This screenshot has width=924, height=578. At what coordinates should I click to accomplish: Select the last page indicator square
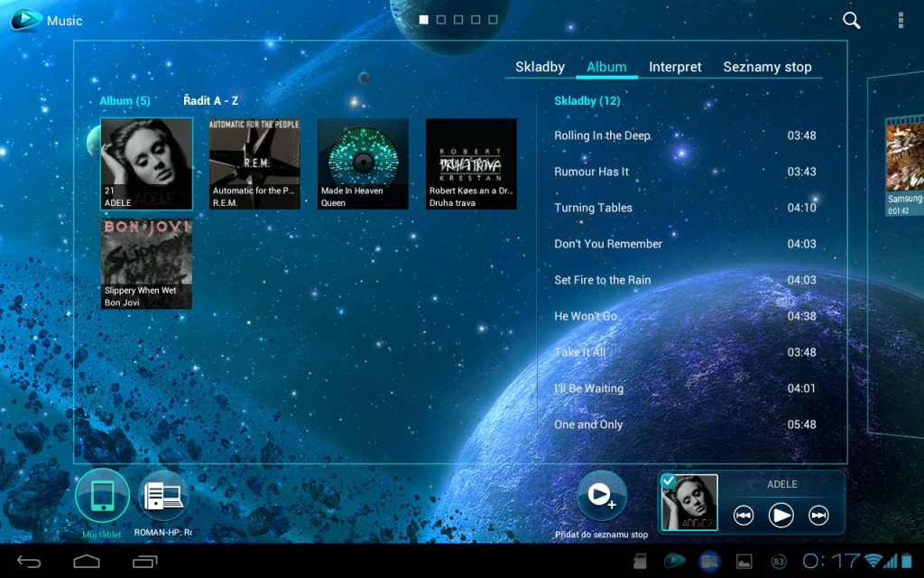point(494,20)
